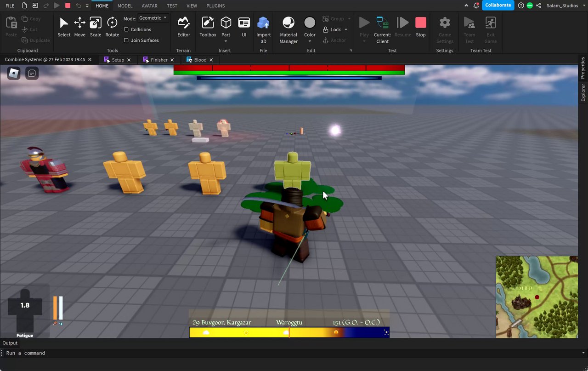588x371 pixels.
Task: Open the chat bubble icon in viewport
Action: pyautogui.click(x=32, y=73)
